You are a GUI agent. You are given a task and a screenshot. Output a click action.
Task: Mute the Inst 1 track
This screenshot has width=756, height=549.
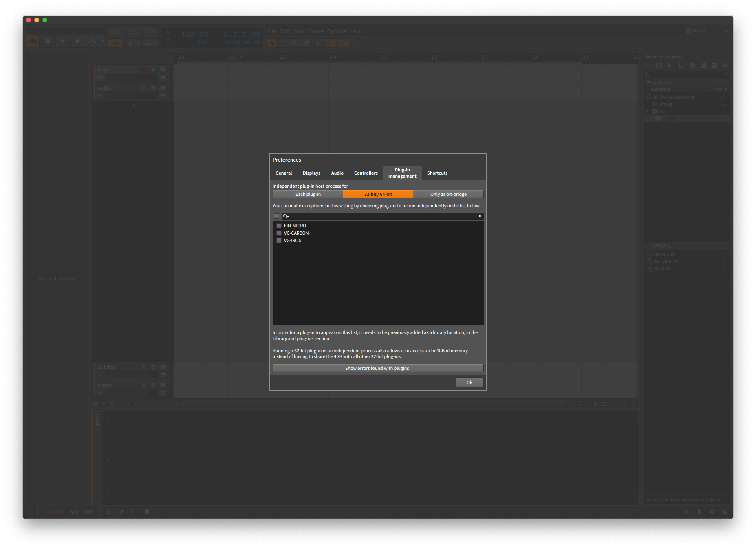coord(163,70)
